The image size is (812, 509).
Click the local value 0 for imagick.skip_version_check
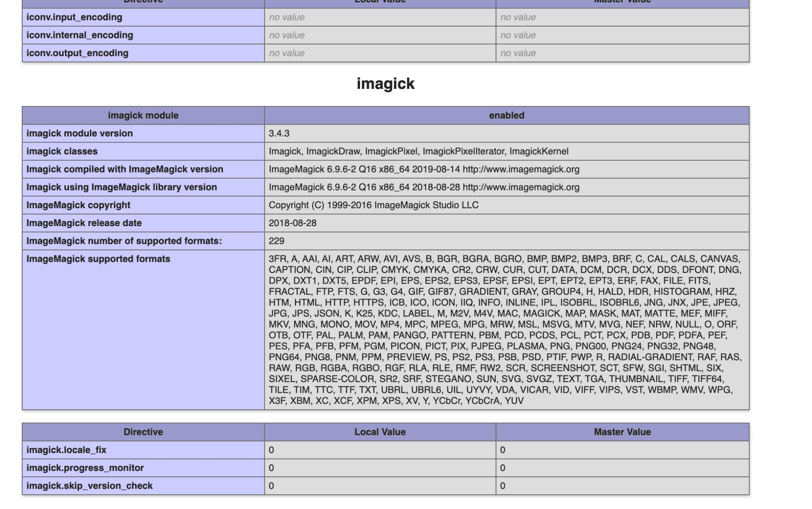pos(271,486)
